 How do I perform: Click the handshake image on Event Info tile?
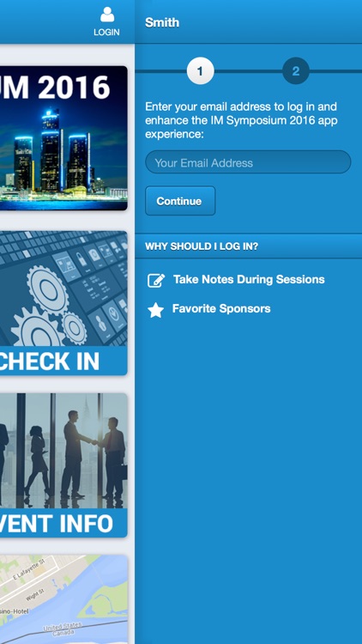click(63, 451)
